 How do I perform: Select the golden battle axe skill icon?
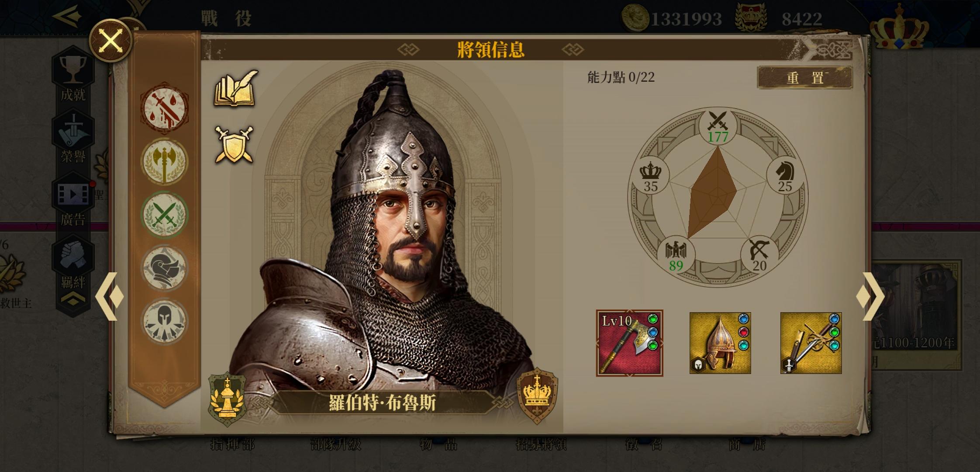165,161
